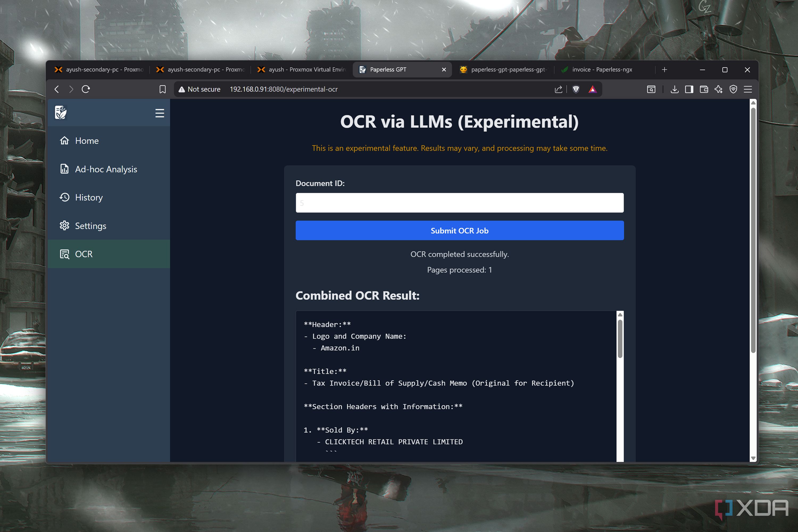Open Settings in the sidebar
This screenshot has height=532, width=798.
(x=109, y=226)
